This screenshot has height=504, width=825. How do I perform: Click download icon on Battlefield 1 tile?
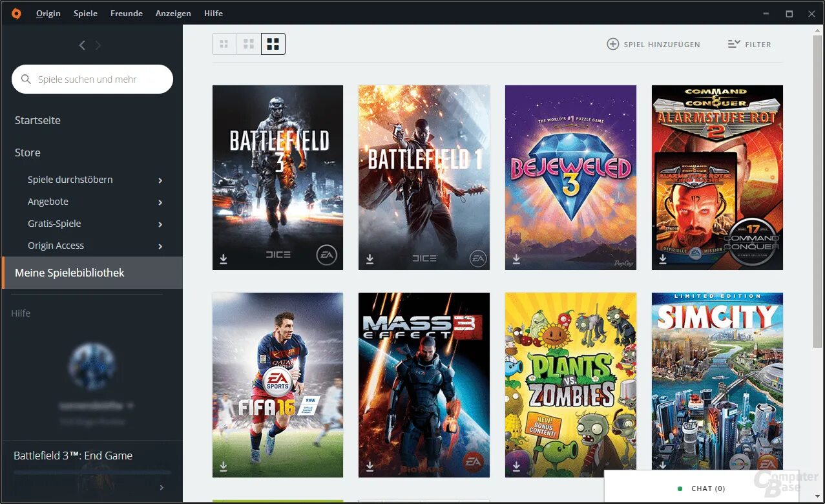tap(370, 259)
